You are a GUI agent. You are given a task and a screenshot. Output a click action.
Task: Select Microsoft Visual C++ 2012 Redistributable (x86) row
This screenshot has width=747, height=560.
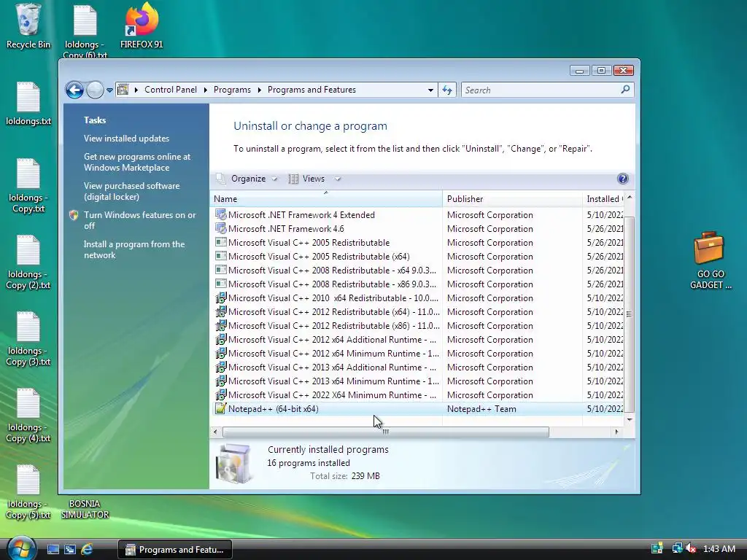coord(417,326)
